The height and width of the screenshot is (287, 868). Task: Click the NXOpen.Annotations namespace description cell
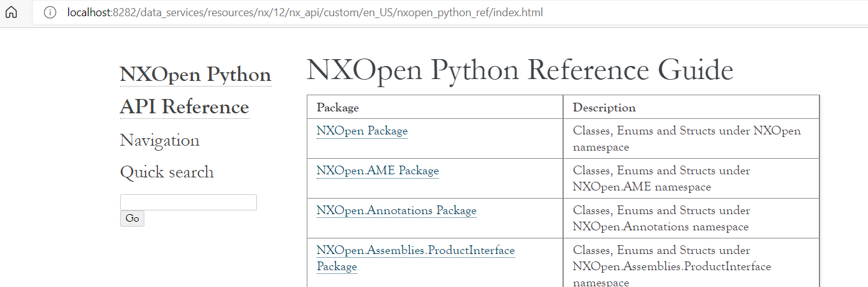691,219
